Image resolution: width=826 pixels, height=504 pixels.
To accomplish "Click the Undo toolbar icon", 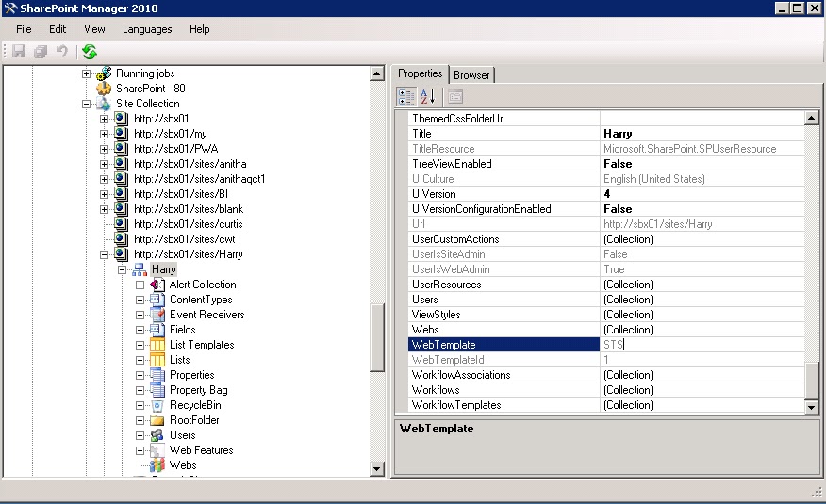I will coord(62,51).
